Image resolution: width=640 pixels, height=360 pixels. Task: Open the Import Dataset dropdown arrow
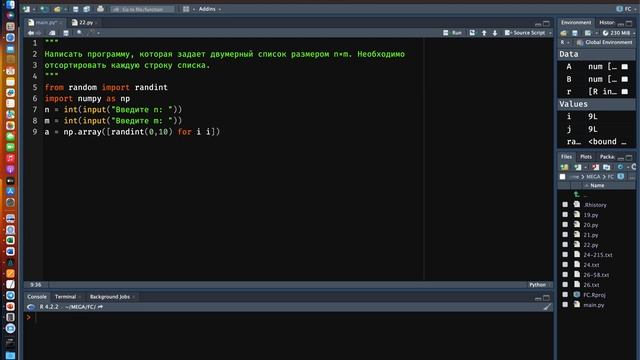596,33
